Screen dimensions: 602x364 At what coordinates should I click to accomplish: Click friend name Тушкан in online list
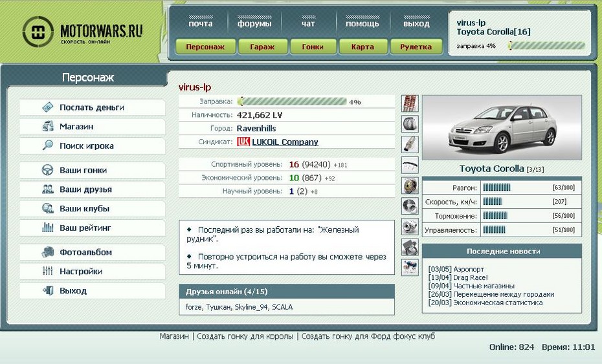pos(218,307)
